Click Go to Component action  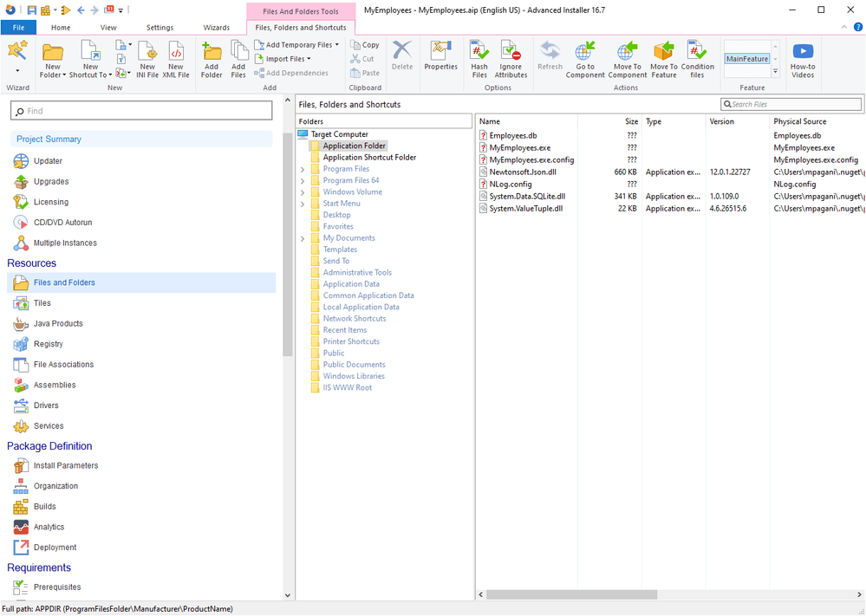coord(585,59)
